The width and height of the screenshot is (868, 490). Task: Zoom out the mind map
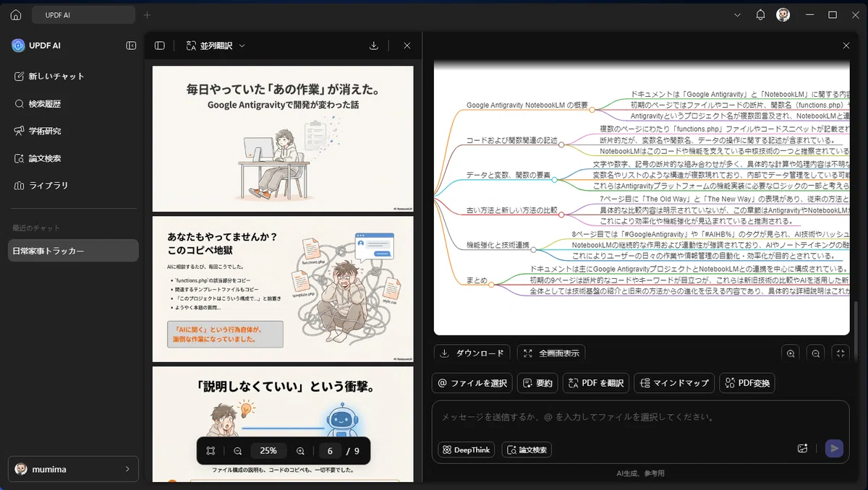click(x=816, y=353)
